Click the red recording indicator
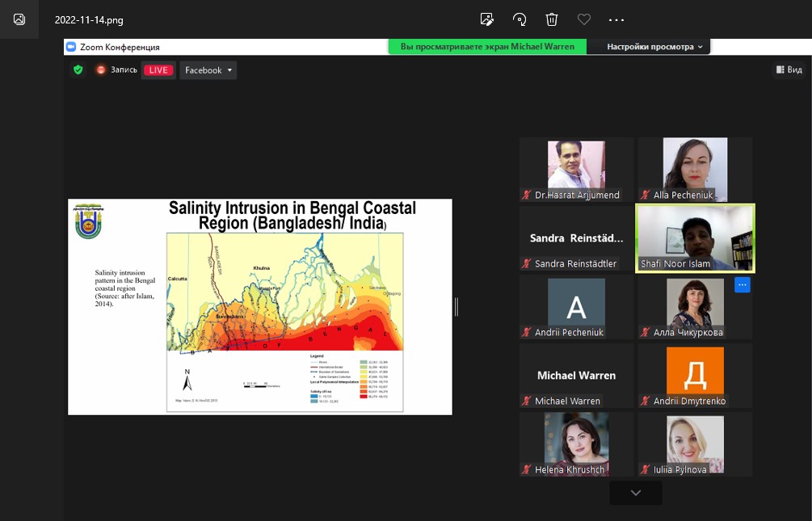 click(x=101, y=70)
